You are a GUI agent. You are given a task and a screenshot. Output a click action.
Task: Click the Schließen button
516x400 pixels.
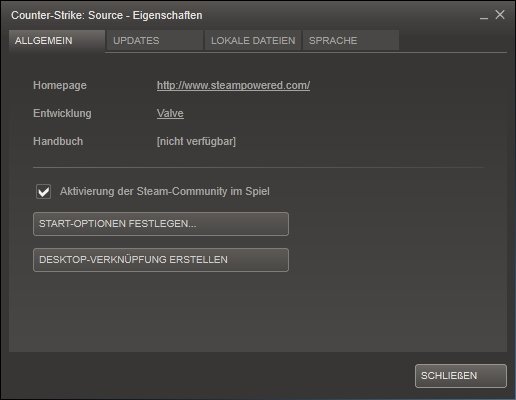click(461, 376)
